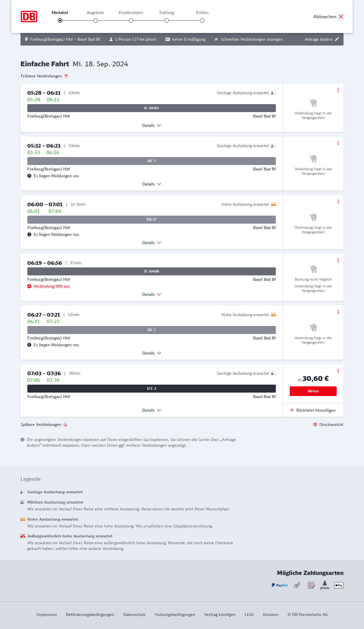The height and width of the screenshot is (629, 364).
Task: Click the pencil icon next to Anfrage ändern
Action: [x=337, y=39]
